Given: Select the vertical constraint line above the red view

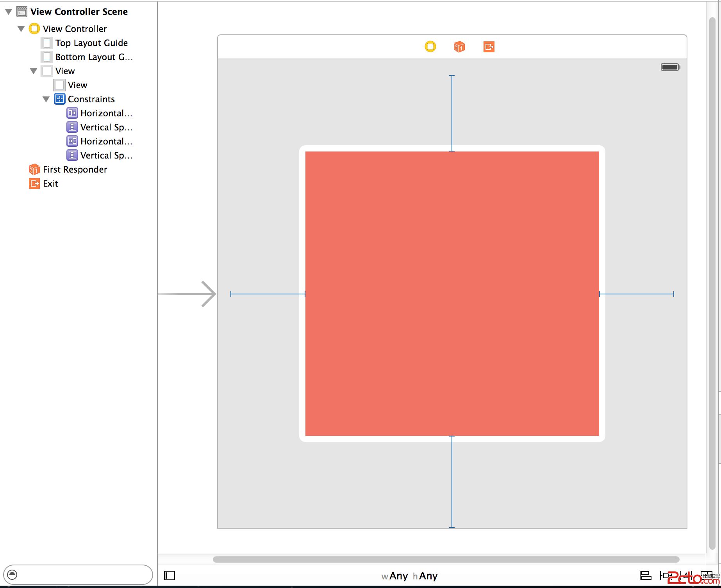Looking at the screenshot, I should pos(452,113).
